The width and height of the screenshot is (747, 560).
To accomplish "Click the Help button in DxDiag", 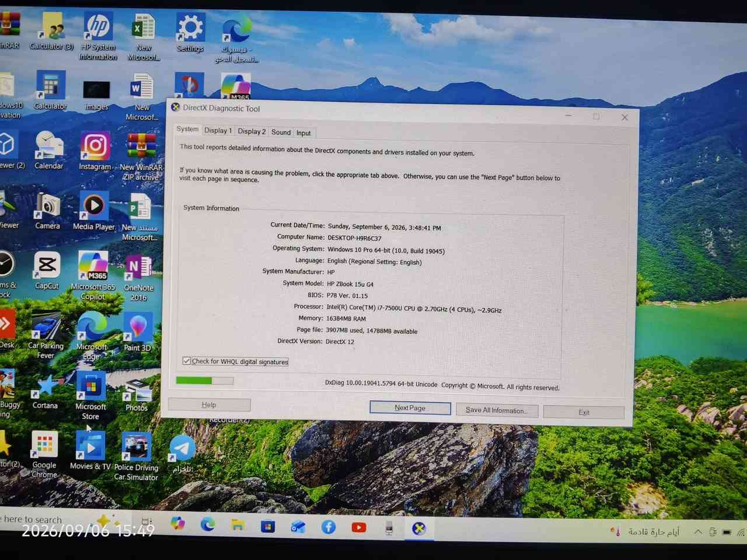I will [x=209, y=405].
